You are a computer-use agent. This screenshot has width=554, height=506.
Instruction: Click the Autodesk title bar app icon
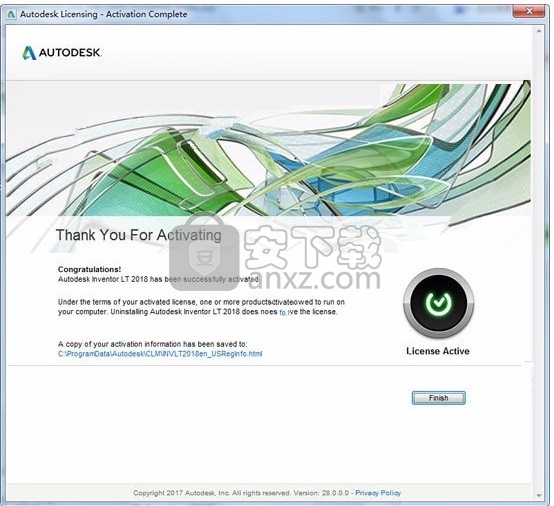(x=11, y=14)
